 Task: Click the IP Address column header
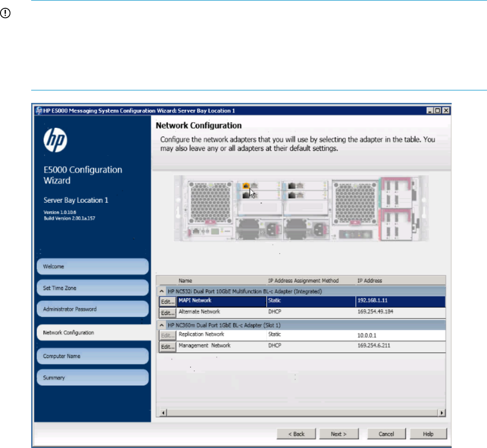[370, 281]
